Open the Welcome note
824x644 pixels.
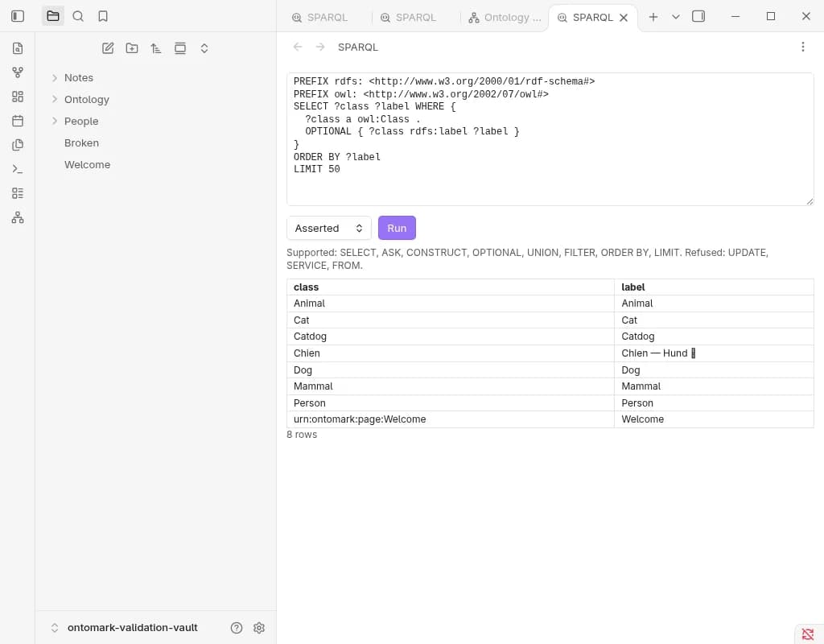pyautogui.click(x=87, y=164)
